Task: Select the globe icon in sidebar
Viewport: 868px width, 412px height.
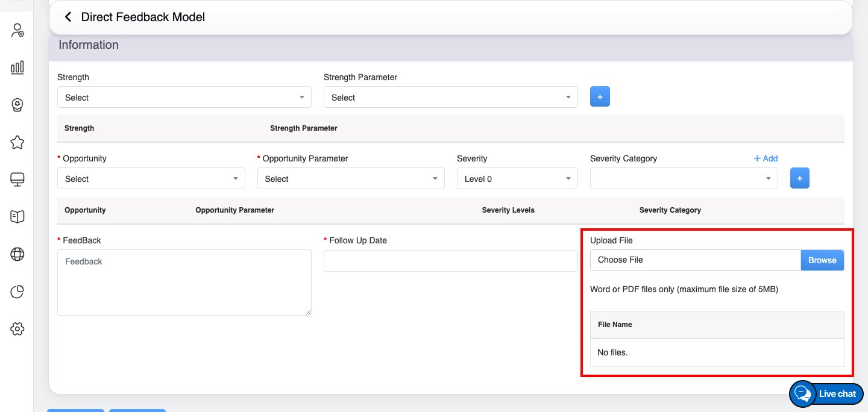Action: point(17,254)
